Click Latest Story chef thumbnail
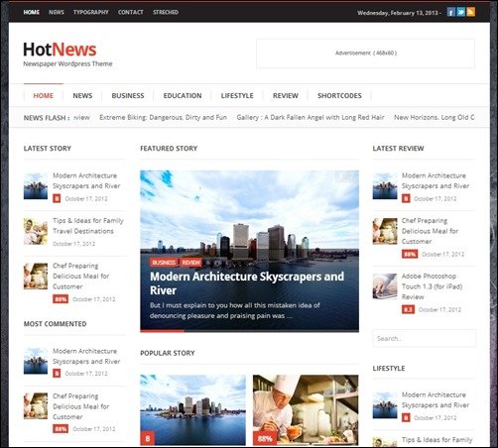 [36, 277]
